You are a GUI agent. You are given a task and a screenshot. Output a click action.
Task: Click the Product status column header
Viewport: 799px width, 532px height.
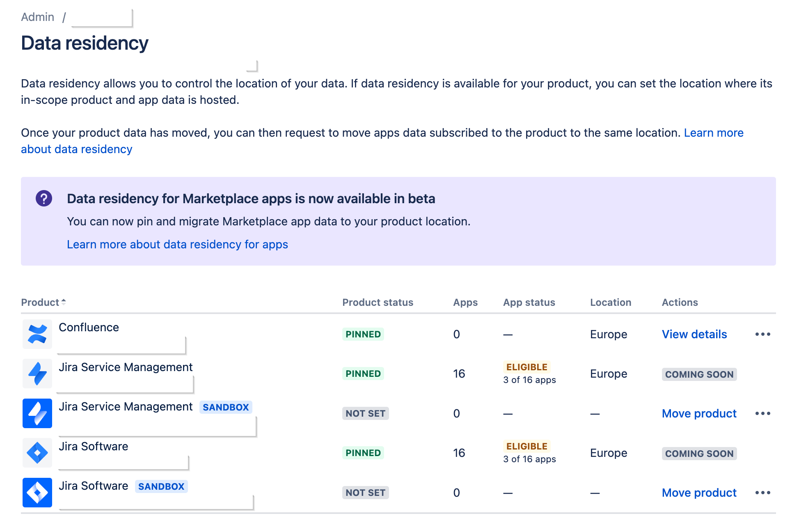point(378,303)
